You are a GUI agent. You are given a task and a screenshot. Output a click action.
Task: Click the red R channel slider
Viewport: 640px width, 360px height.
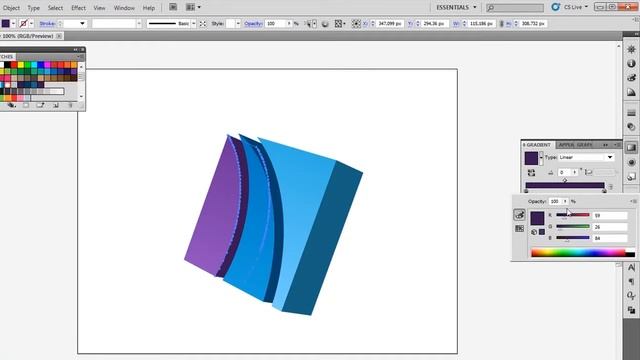[573, 215]
